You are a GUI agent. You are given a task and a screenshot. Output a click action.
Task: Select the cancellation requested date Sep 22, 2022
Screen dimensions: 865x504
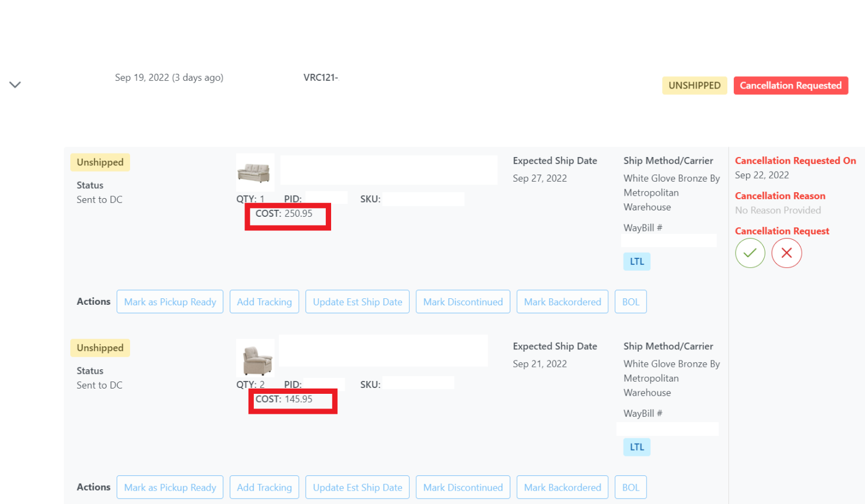tap(762, 175)
